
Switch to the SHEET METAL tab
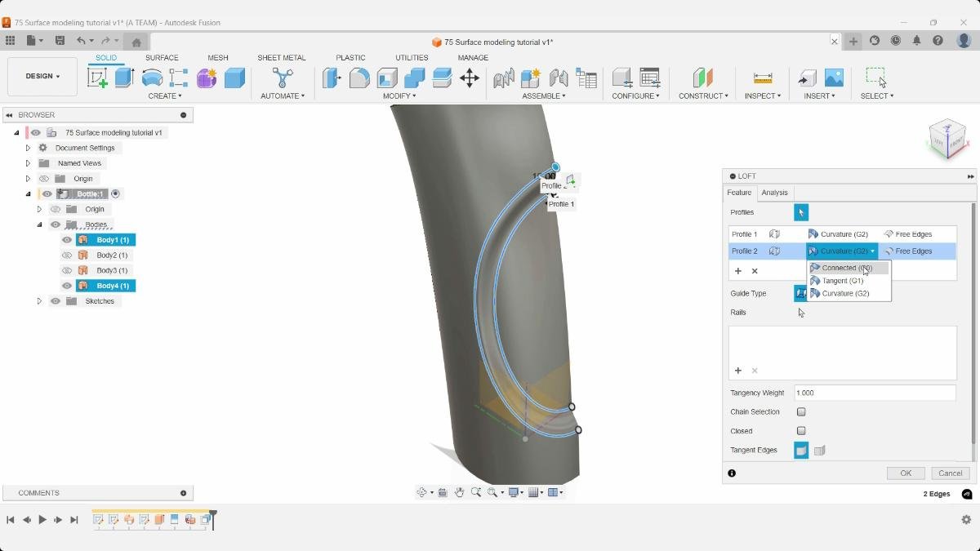[x=282, y=58]
